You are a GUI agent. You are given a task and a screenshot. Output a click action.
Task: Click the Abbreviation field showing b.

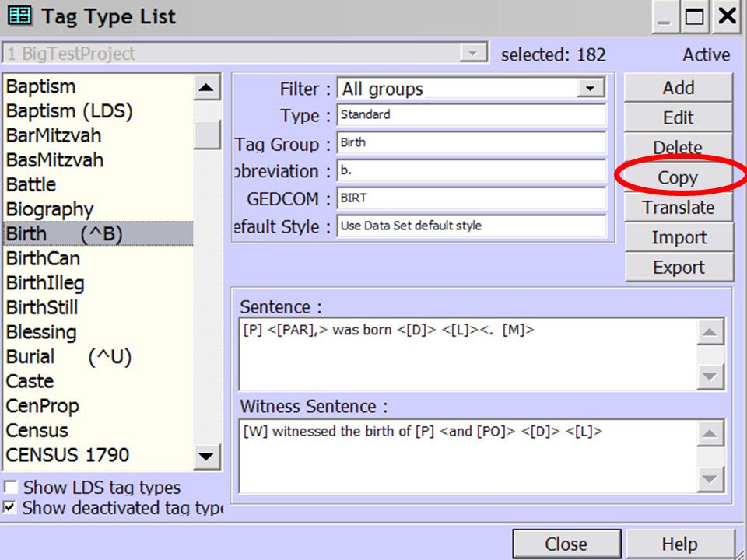click(472, 170)
